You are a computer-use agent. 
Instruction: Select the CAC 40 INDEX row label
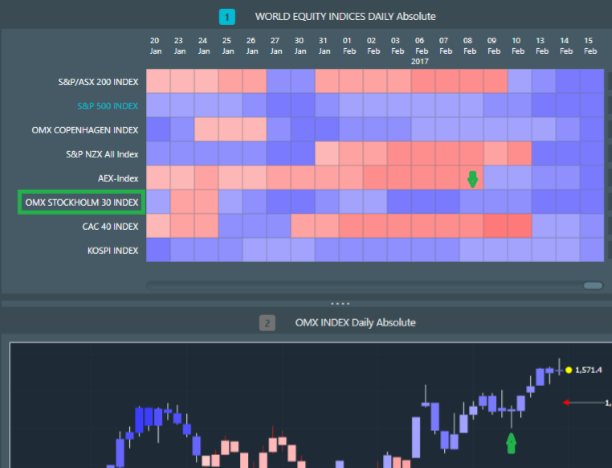coord(110,227)
